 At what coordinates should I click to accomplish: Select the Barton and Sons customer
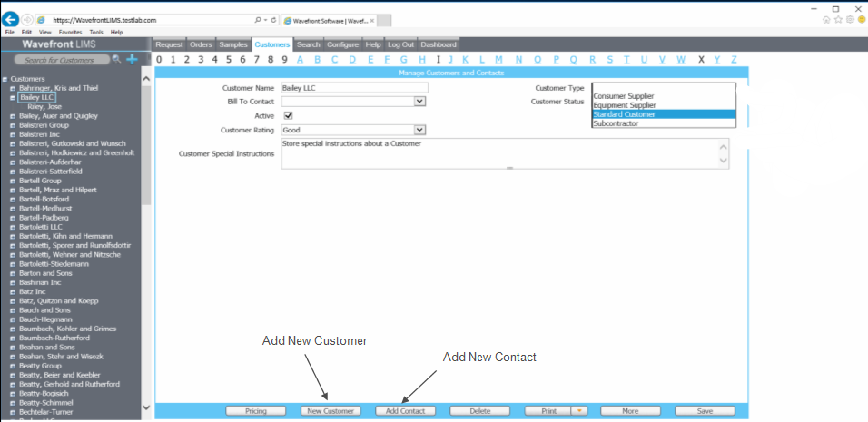(x=45, y=273)
